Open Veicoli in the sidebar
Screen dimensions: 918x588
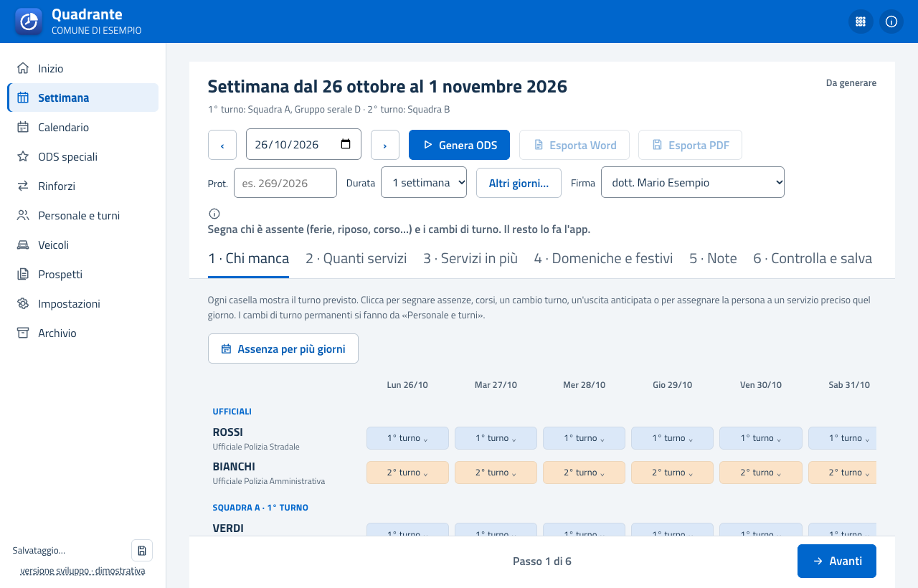(x=83, y=245)
